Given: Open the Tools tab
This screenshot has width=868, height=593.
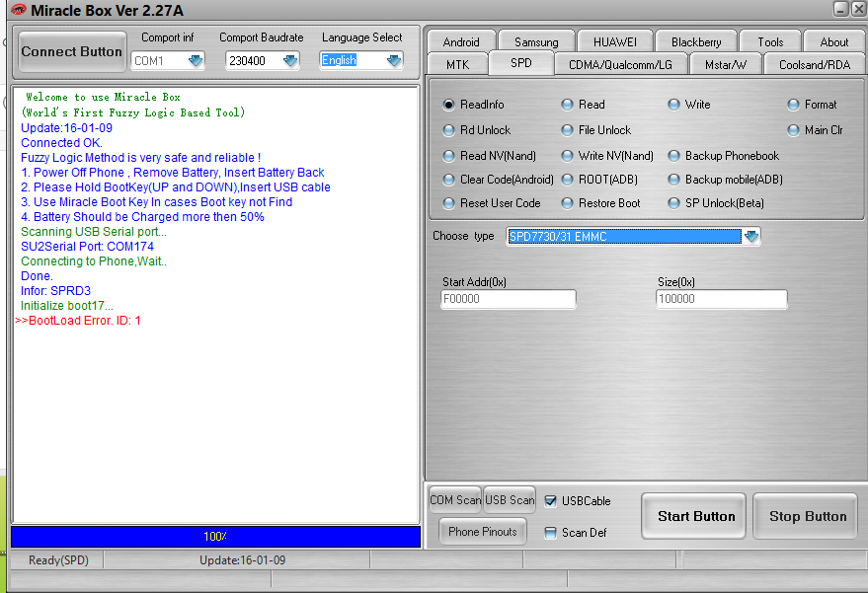Looking at the screenshot, I should (770, 42).
